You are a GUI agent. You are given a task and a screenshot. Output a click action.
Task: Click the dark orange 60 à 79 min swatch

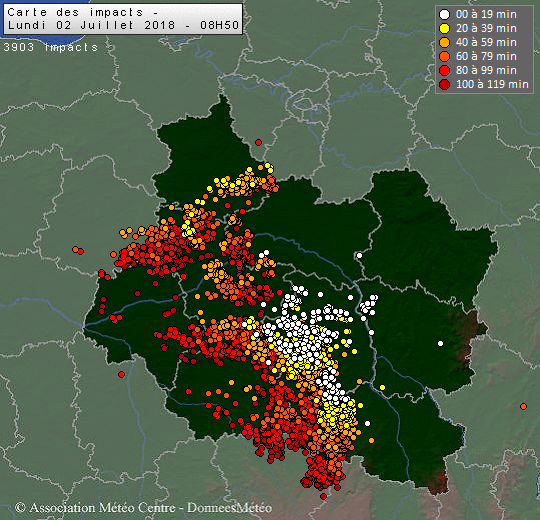click(445, 56)
